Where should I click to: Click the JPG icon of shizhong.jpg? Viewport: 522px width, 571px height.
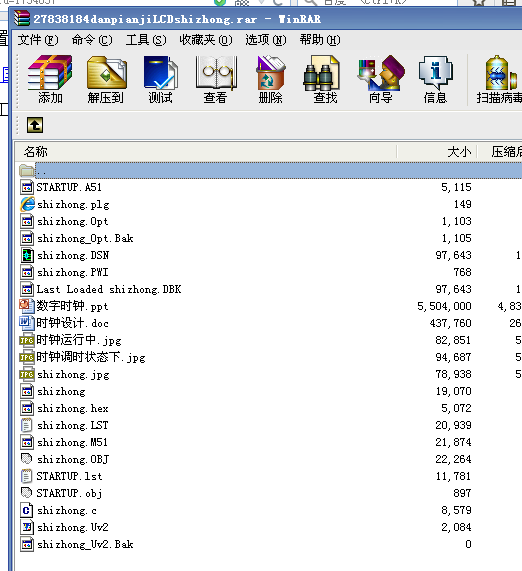coord(27,374)
